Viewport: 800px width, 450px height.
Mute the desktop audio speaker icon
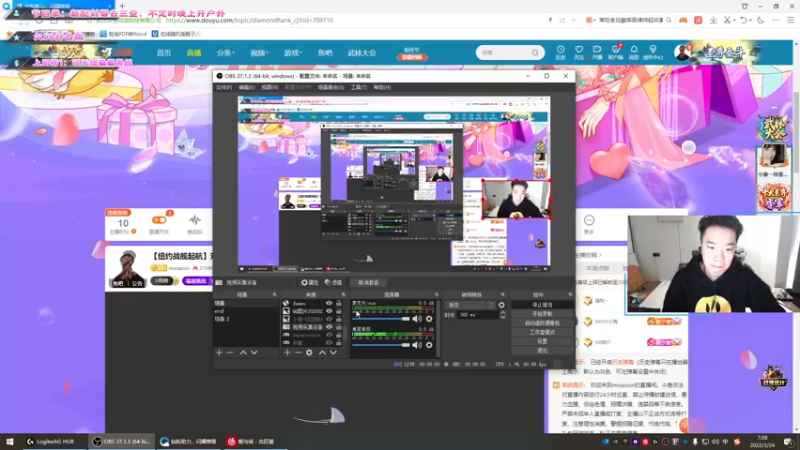click(417, 345)
